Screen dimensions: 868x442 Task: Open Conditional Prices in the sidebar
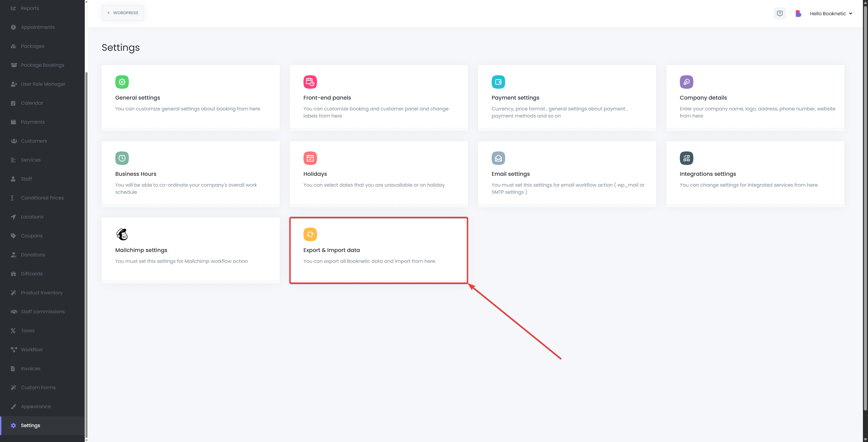42,198
